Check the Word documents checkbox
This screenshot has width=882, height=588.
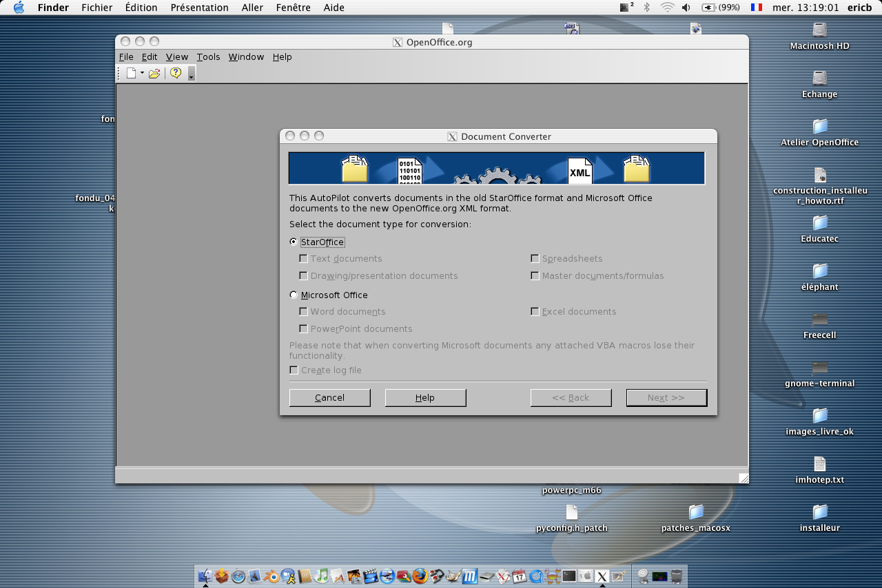303,312
